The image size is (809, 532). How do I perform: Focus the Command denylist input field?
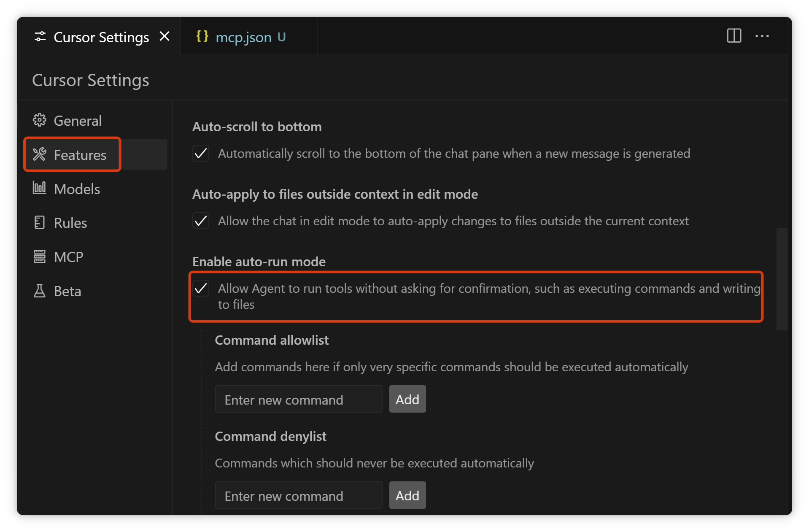[299, 495]
